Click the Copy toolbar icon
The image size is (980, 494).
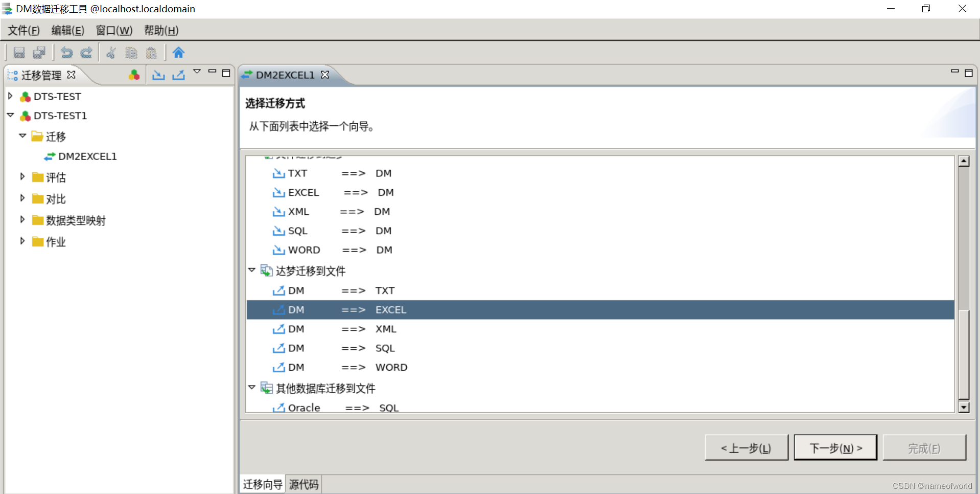131,53
